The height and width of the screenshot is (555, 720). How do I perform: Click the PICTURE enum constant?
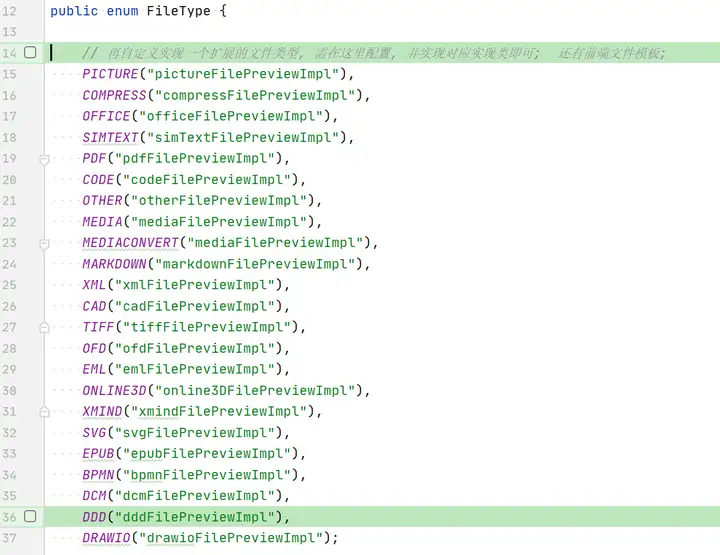[x=110, y=74]
